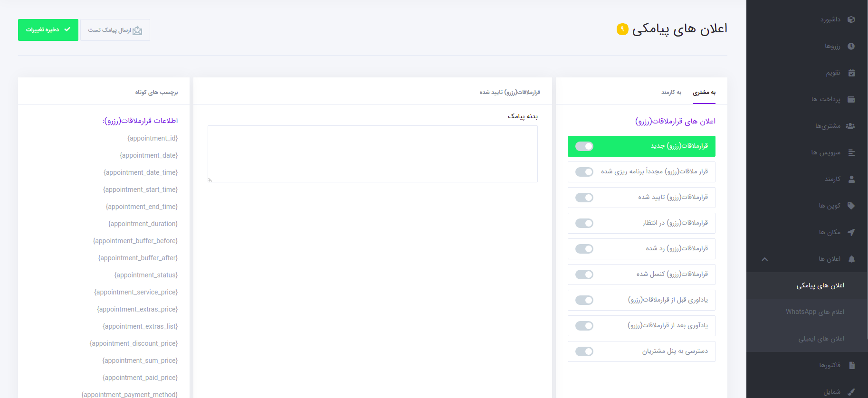Click the اعلان ها bell icon
This screenshot has height=398, width=868.
(851, 259)
